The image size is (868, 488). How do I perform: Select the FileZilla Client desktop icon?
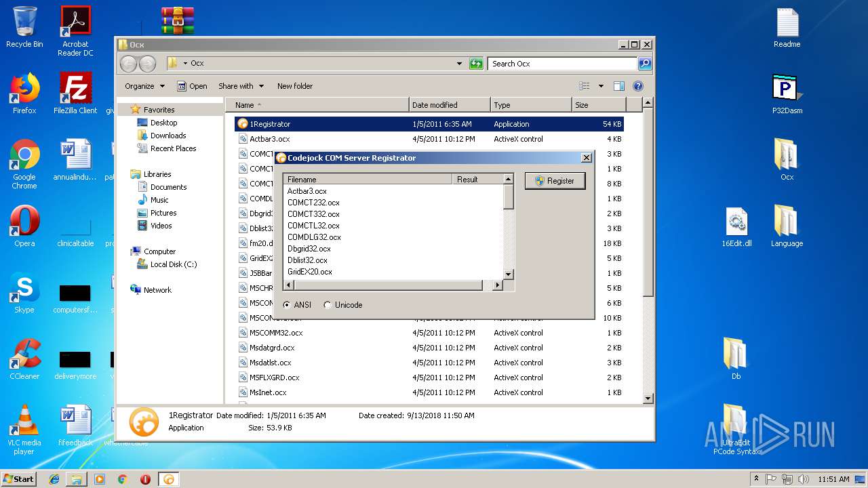tap(75, 94)
